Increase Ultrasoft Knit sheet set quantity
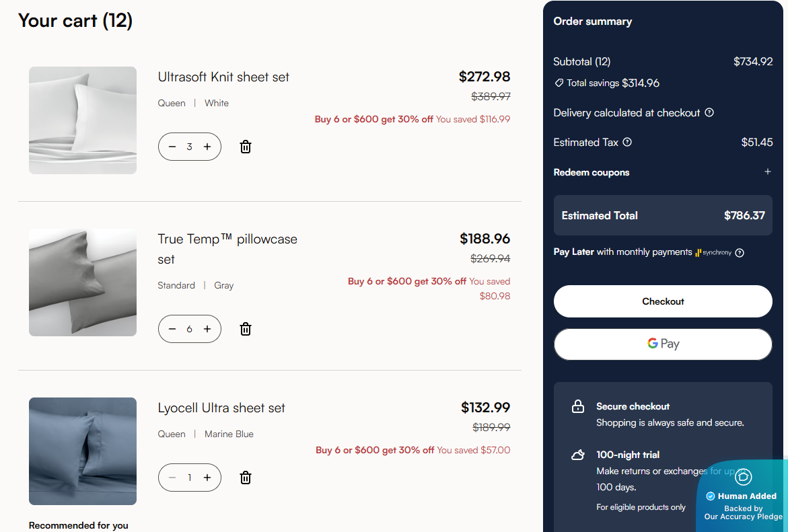This screenshot has width=788, height=532. (x=207, y=147)
